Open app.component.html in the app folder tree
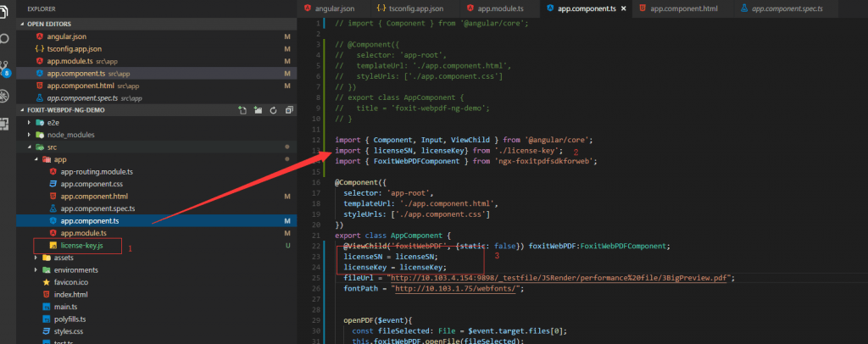This screenshot has height=344, width=868. [x=157, y=197]
